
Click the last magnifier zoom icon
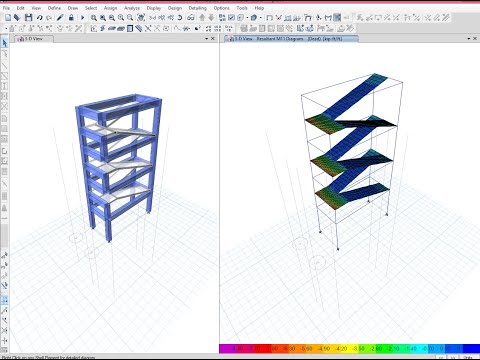(130, 18)
